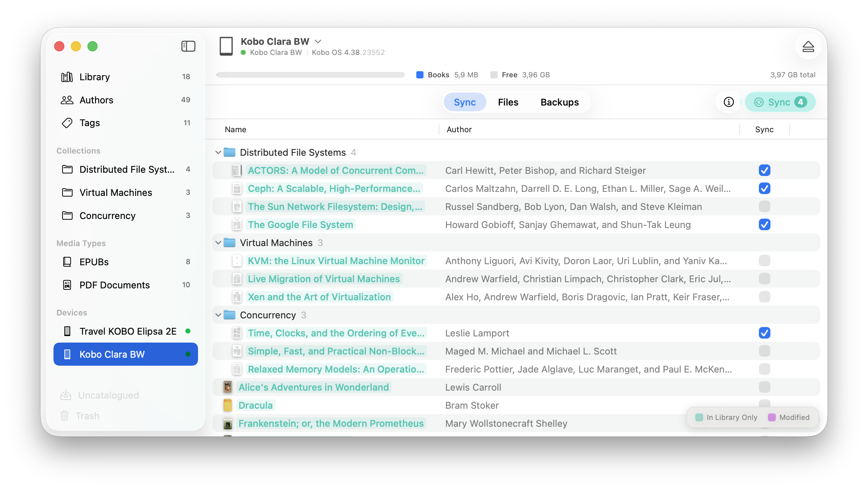Select the Sync tab
This screenshot has height=490, width=868.
[465, 102]
